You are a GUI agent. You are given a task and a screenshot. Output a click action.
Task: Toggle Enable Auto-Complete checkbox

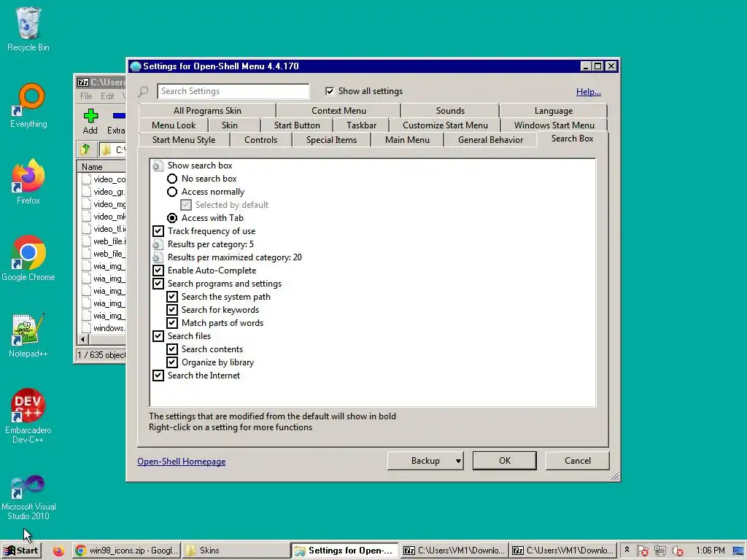coord(158,271)
